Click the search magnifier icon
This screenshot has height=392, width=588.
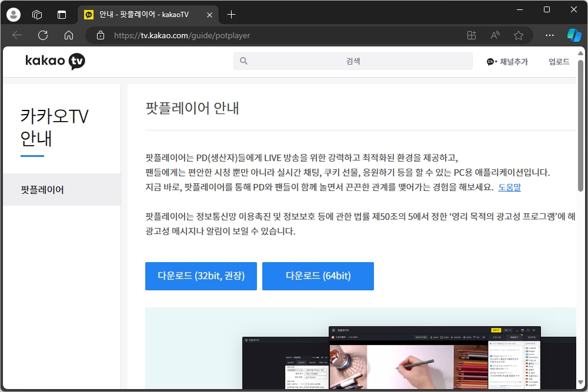[x=244, y=61]
